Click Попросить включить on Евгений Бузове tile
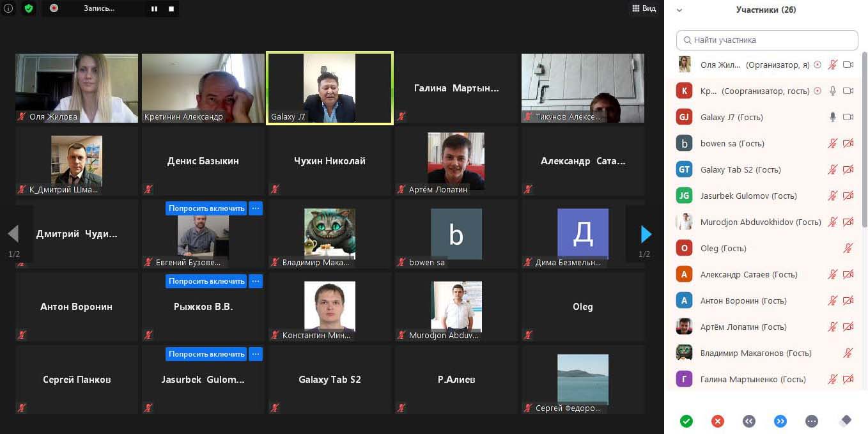This screenshot has width=868, height=434. click(206, 208)
